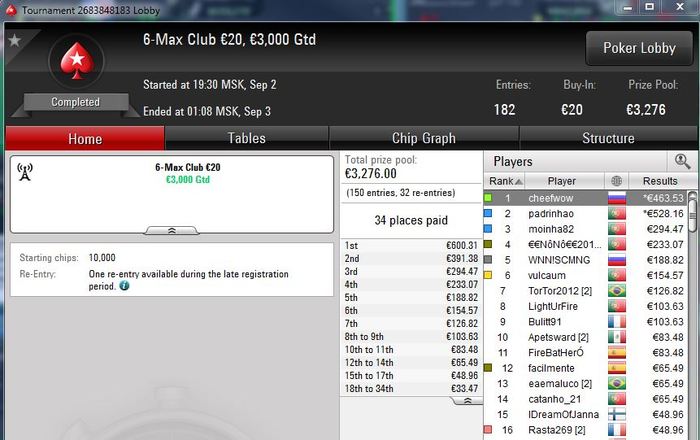The width and height of the screenshot is (700, 440).
Task: Click Brazil flag beside TorTor2012
Action: click(x=617, y=291)
